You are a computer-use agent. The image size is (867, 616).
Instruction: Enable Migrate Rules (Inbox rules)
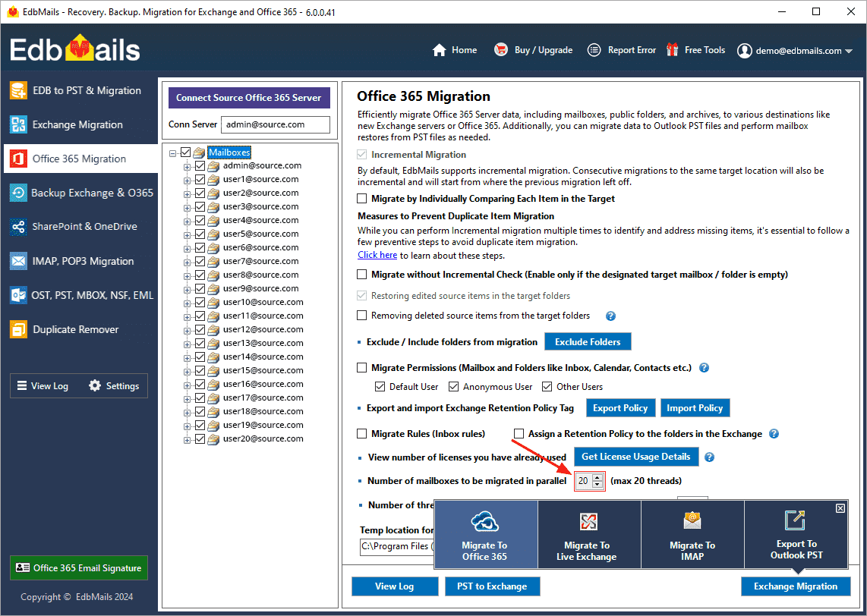(362, 434)
